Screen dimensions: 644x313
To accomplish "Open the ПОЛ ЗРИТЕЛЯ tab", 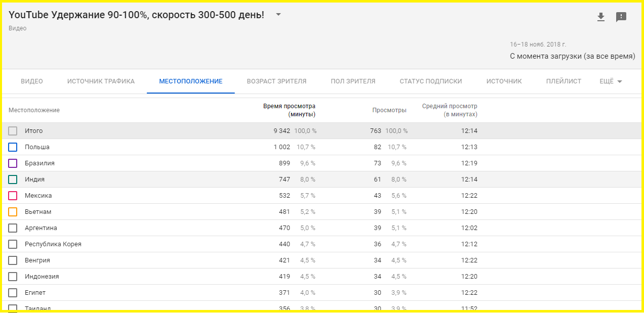I will pos(353,81).
